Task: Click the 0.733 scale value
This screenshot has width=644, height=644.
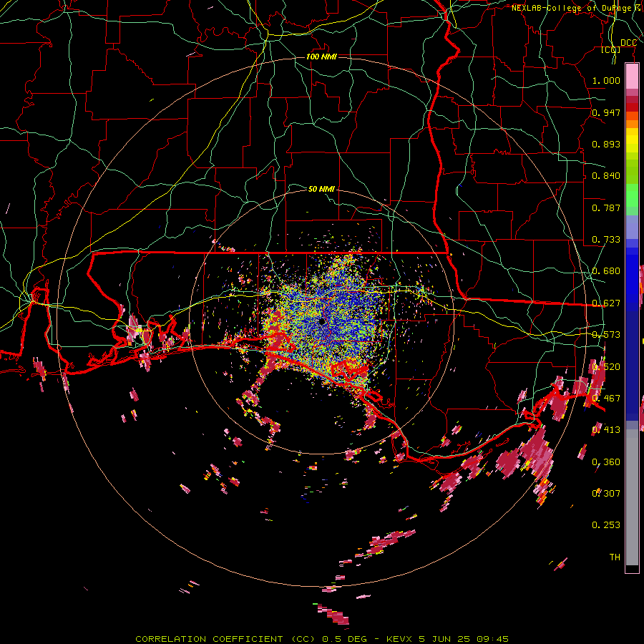Action: pos(606,240)
